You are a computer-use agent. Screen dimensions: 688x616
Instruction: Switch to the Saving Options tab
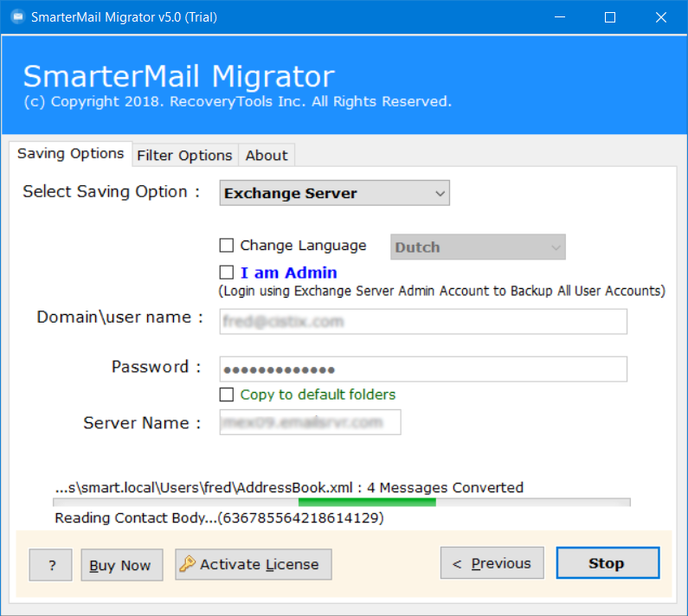pyautogui.click(x=71, y=153)
